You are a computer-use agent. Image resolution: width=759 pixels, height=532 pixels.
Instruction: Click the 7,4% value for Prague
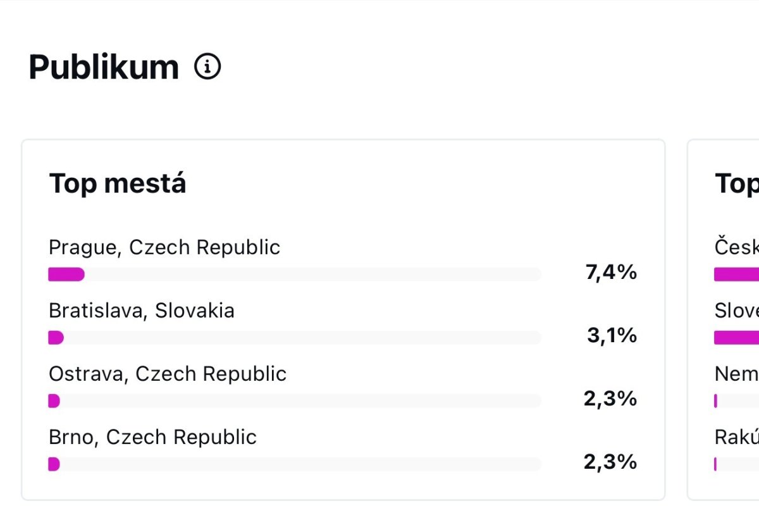point(611,273)
